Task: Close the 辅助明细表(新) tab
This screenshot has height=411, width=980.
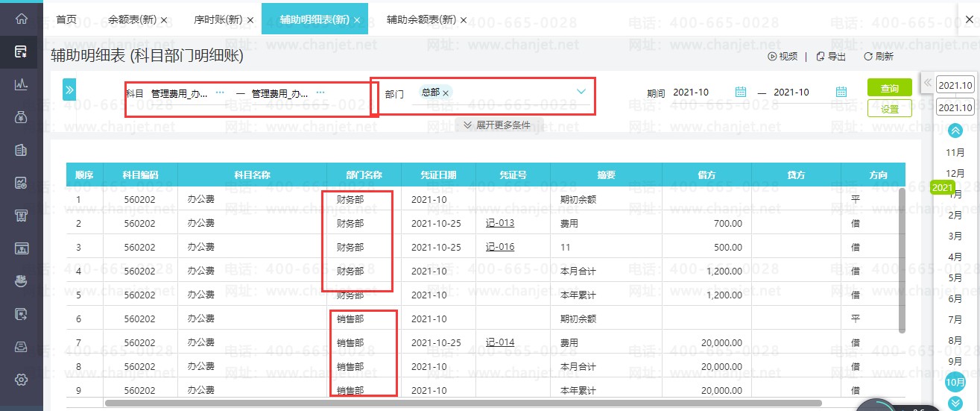Action: click(x=357, y=20)
